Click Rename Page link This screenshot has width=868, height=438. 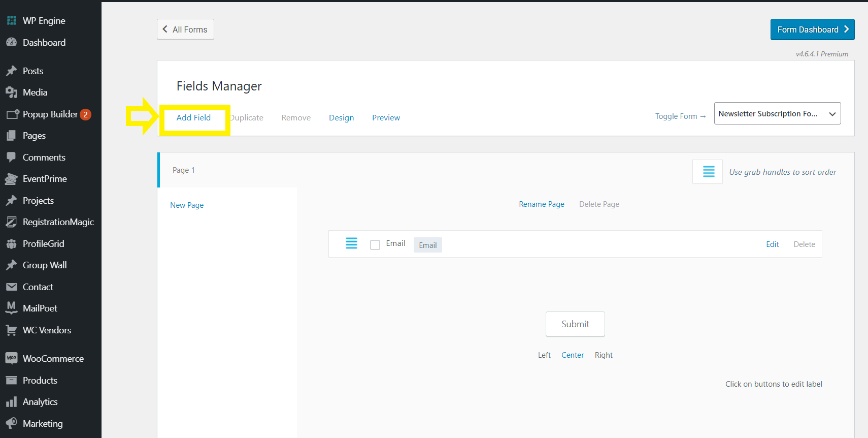click(x=541, y=204)
